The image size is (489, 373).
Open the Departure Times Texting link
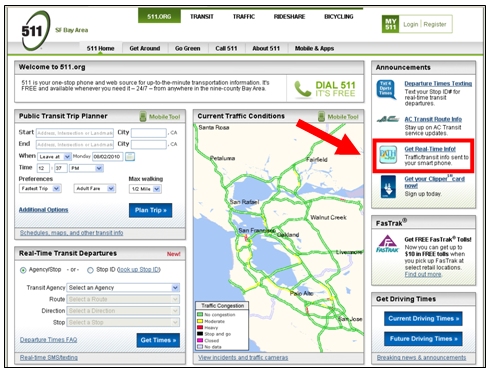pos(438,84)
